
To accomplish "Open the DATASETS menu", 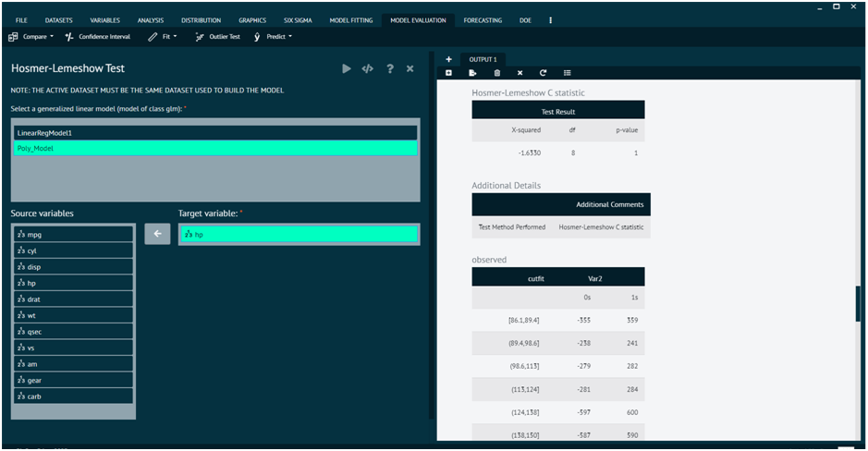I will point(58,20).
